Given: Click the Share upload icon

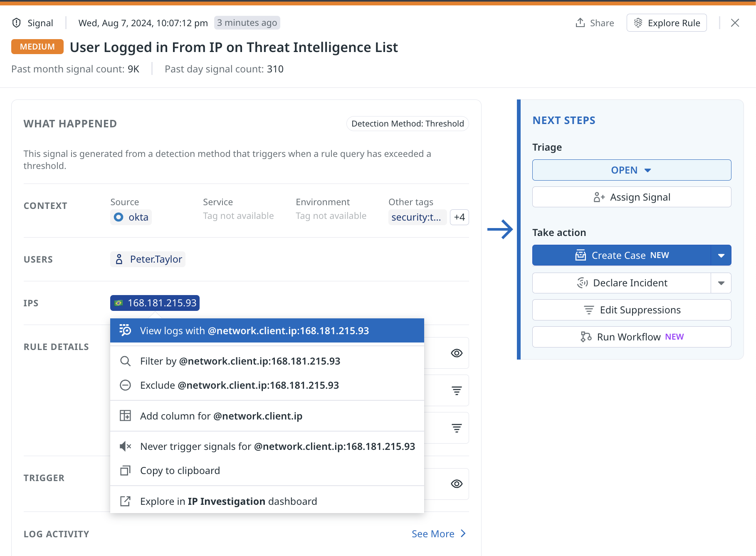Looking at the screenshot, I should coord(580,23).
